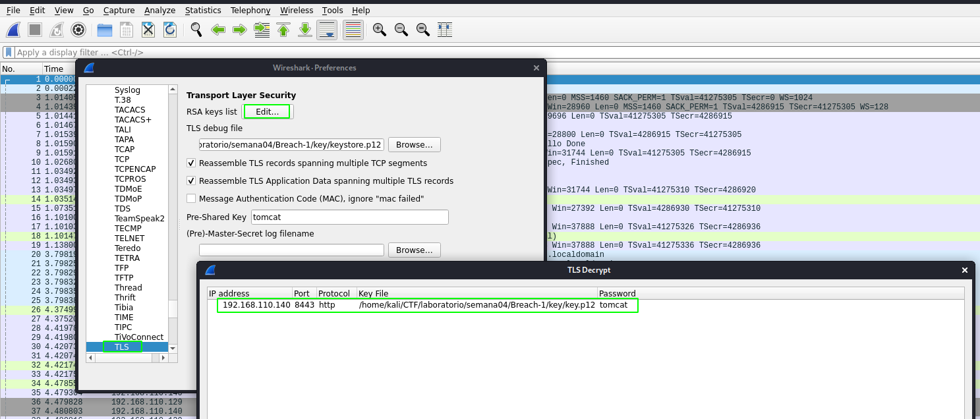The image size is (980, 419).
Task: Toggle packet list colorize rules icon
Action: coord(353,30)
